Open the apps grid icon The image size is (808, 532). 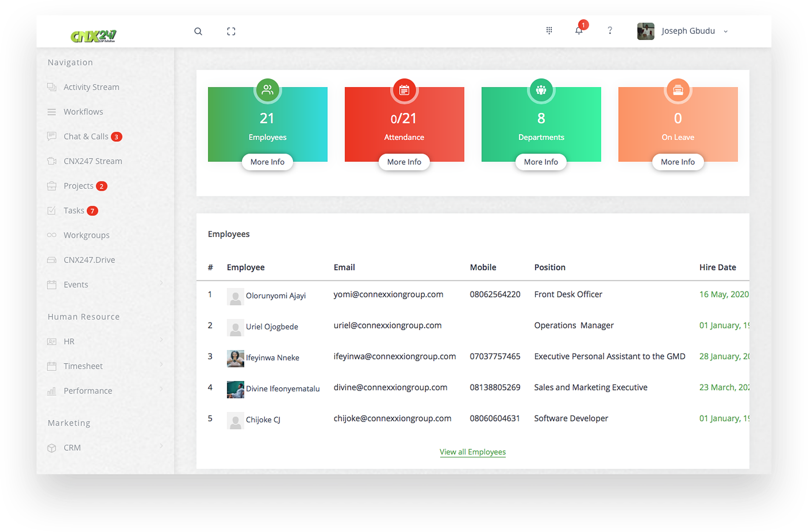[x=549, y=31]
